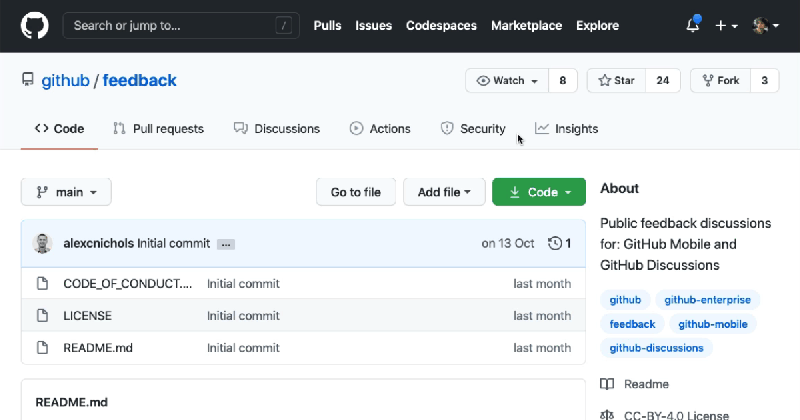The image size is (800, 420).
Task: Click the file icon for CODE_OF_CONDUCT
Action: pos(42,283)
